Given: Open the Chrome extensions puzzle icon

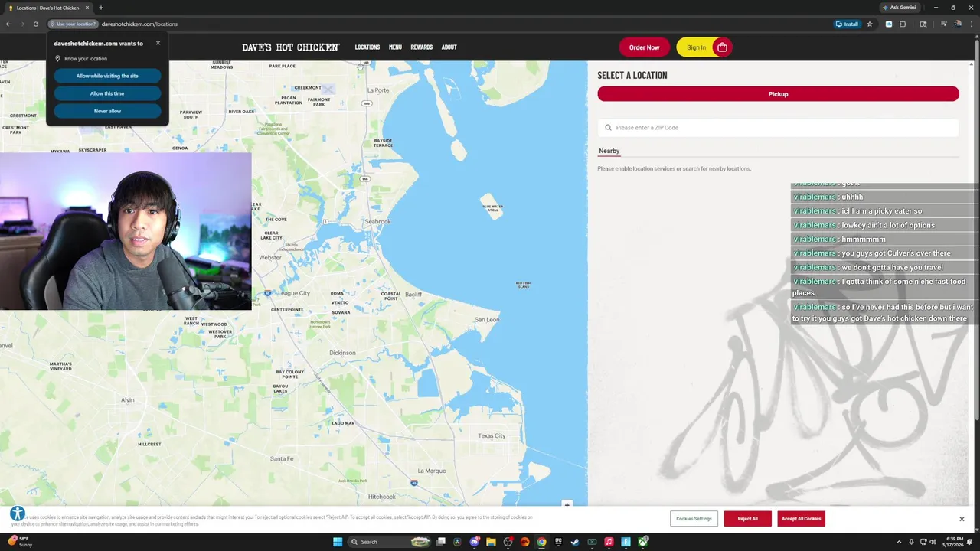Looking at the screenshot, I should coord(903,24).
